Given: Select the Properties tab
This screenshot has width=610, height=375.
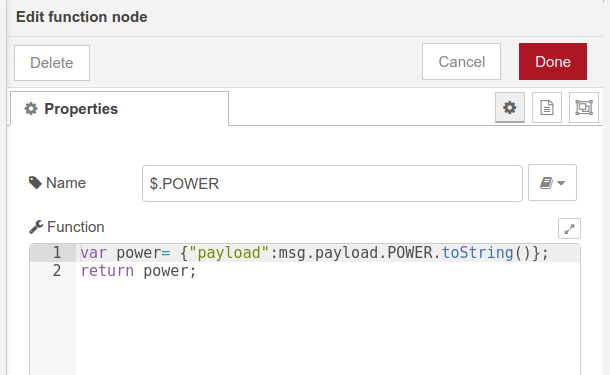Looking at the screenshot, I should point(119,109).
